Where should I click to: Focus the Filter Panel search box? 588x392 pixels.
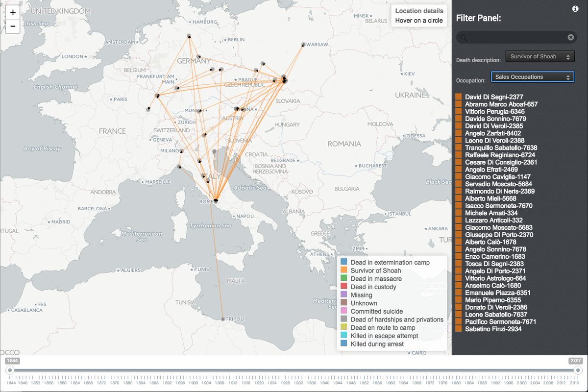pyautogui.click(x=516, y=37)
